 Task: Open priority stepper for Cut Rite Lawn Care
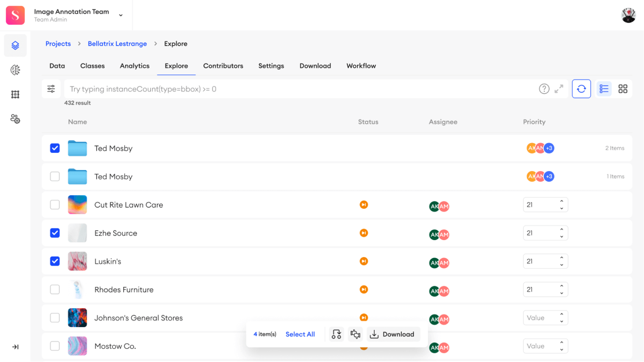[x=562, y=205]
